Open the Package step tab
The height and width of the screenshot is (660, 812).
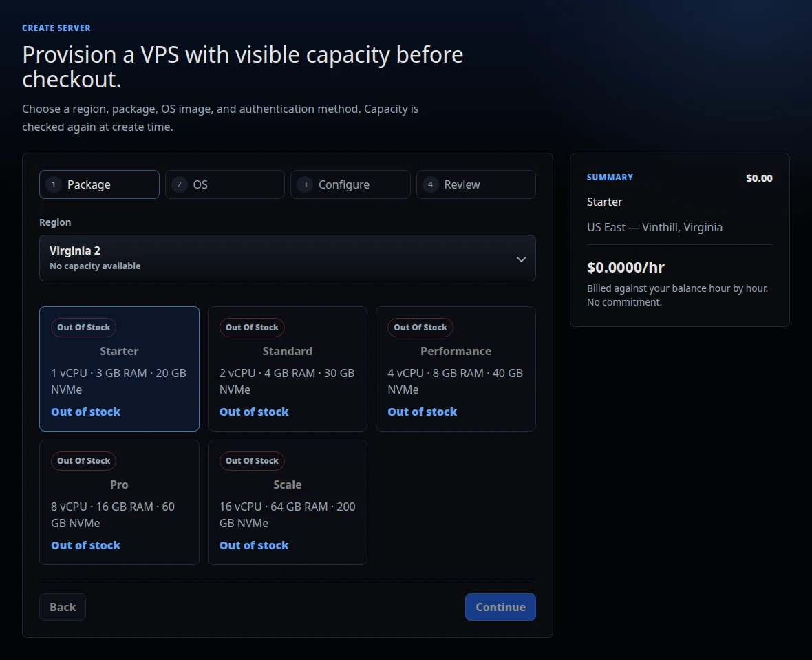coord(99,184)
